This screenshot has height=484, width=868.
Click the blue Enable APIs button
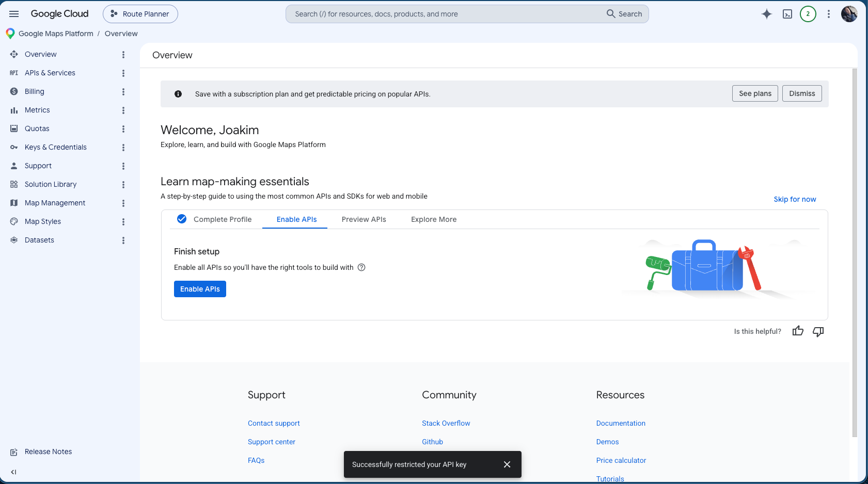(x=200, y=289)
